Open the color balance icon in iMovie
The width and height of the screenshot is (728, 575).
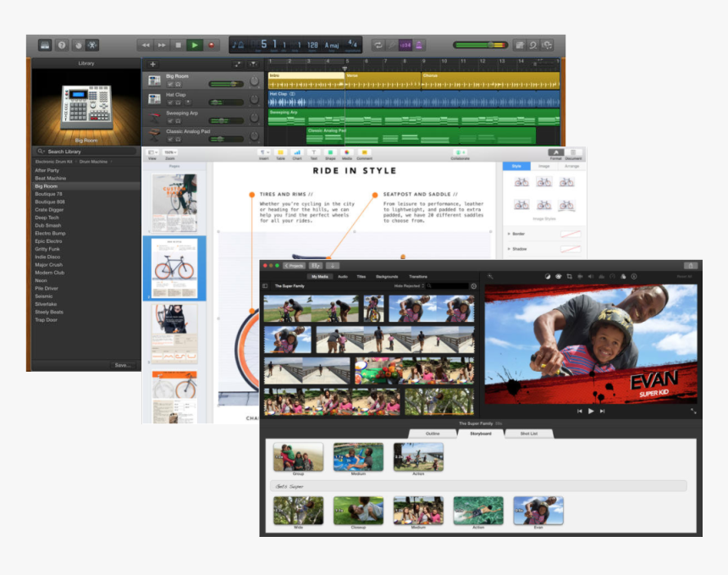(548, 275)
